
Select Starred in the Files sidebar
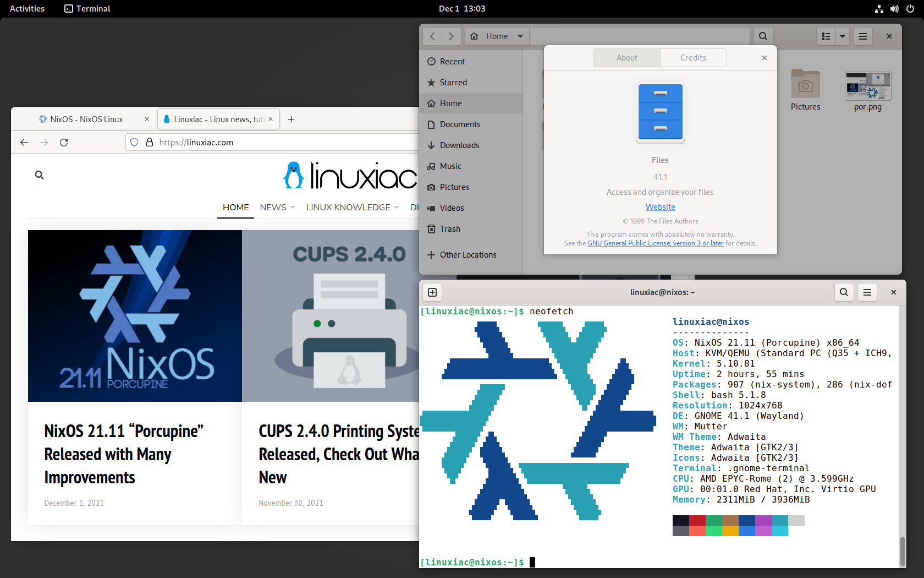[x=471, y=83]
